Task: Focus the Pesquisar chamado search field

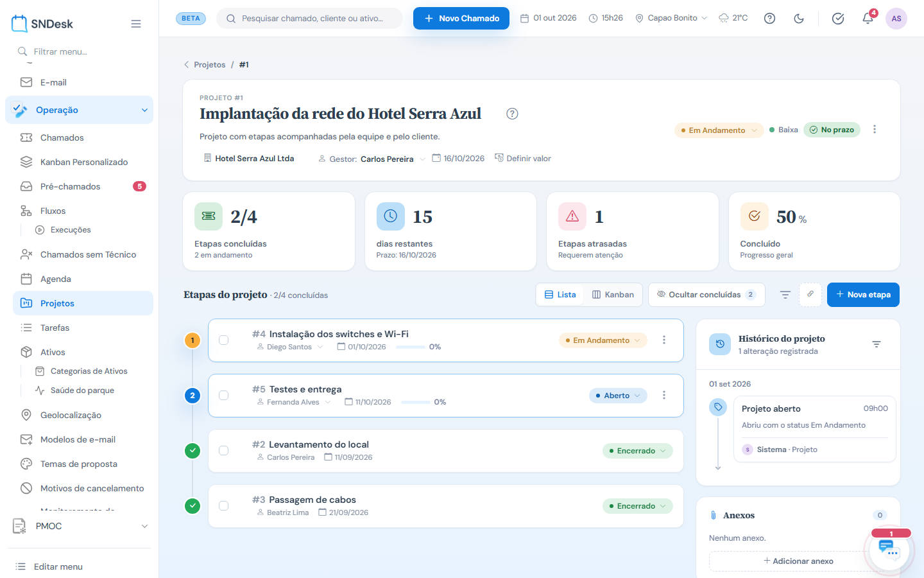Action: (x=310, y=19)
